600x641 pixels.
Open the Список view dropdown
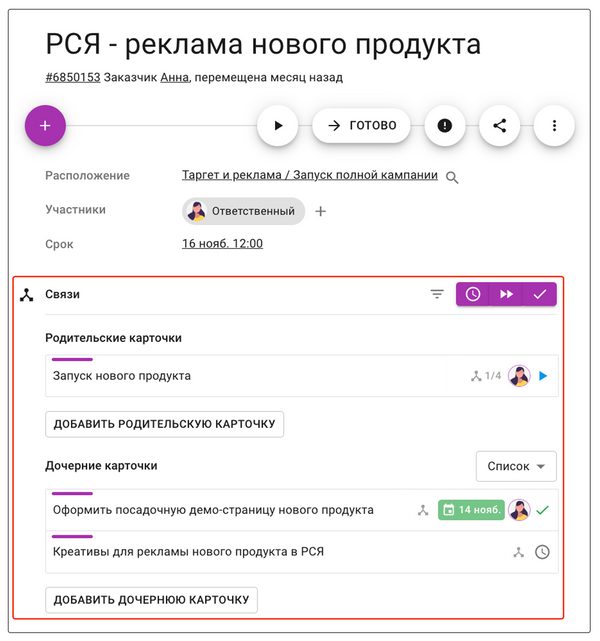tap(516, 466)
